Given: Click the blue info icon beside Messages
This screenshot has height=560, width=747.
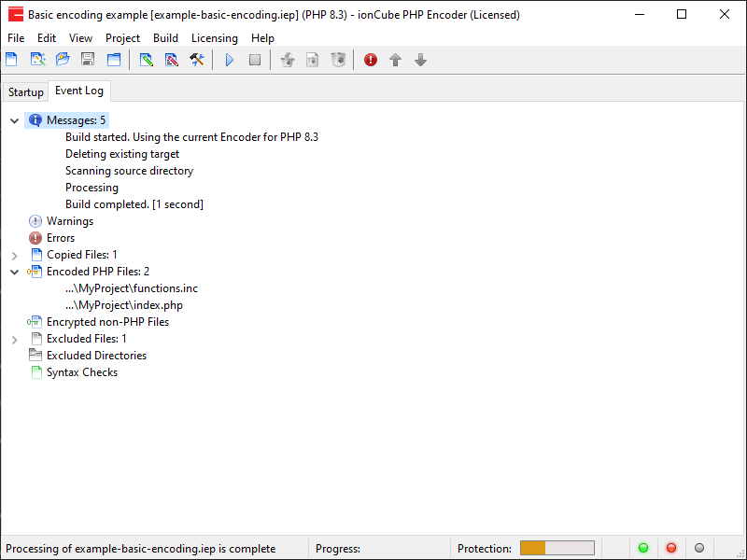Looking at the screenshot, I should tap(35, 120).
